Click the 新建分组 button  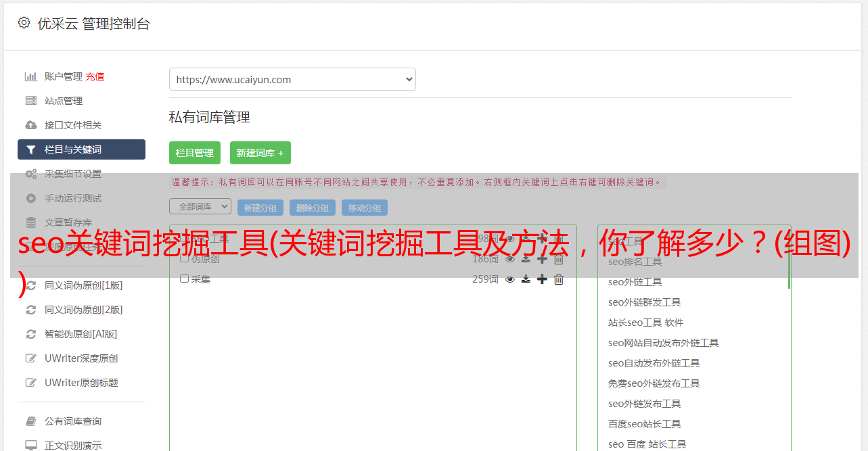coord(260,208)
